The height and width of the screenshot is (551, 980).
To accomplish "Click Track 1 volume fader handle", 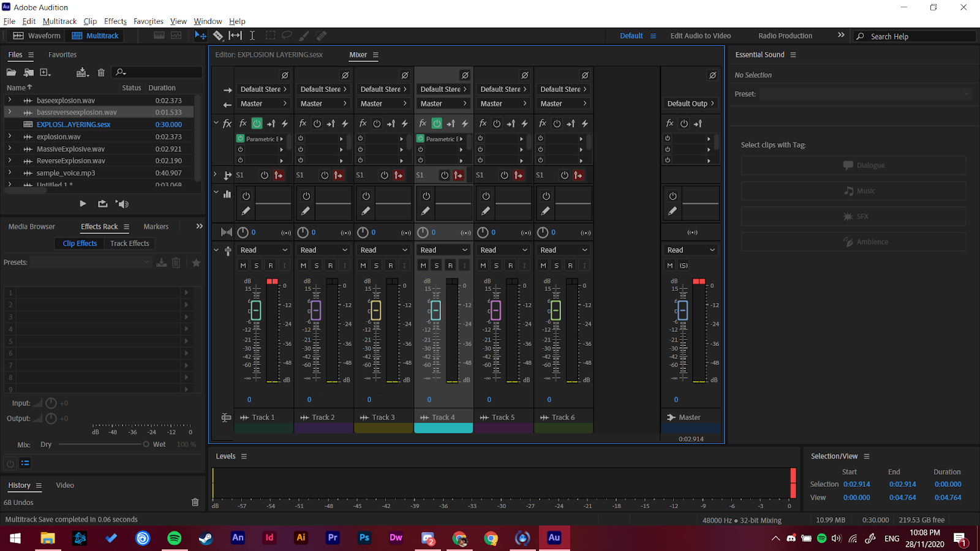I will (x=256, y=310).
